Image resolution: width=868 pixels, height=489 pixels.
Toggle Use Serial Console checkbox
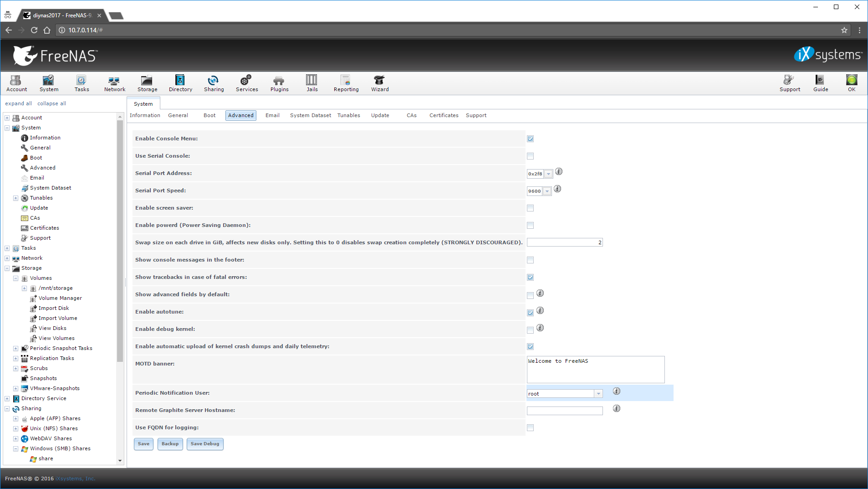(x=530, y=156)
